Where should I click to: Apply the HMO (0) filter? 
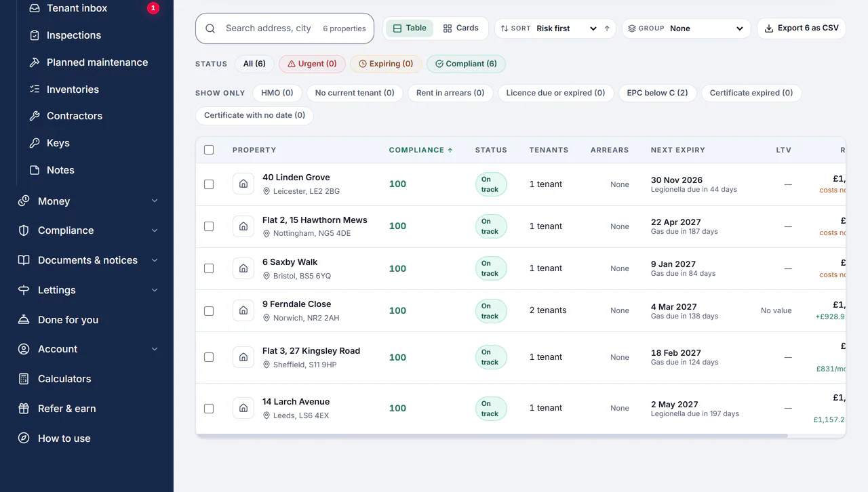click(x=277, y=93)
